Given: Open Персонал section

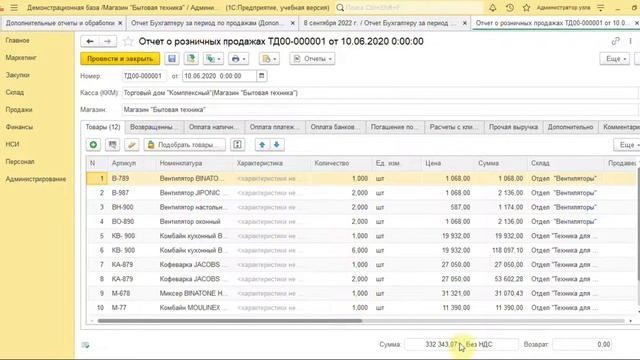Looking at the screenshot, I should tap(20, 162).
